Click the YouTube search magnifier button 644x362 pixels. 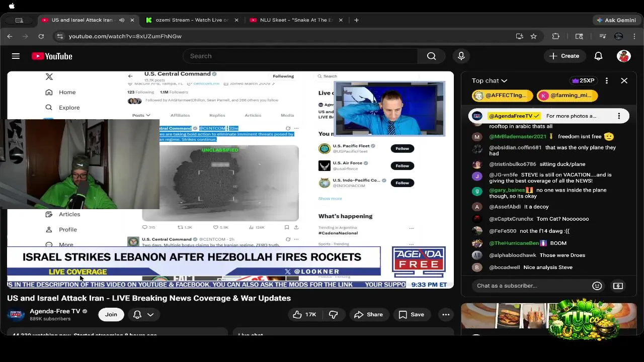(x=431, y=56)
